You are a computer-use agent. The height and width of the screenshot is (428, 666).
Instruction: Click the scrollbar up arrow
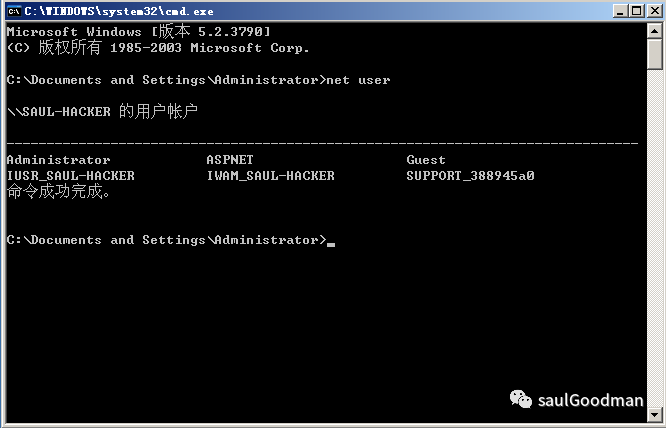tap(656, 30)
